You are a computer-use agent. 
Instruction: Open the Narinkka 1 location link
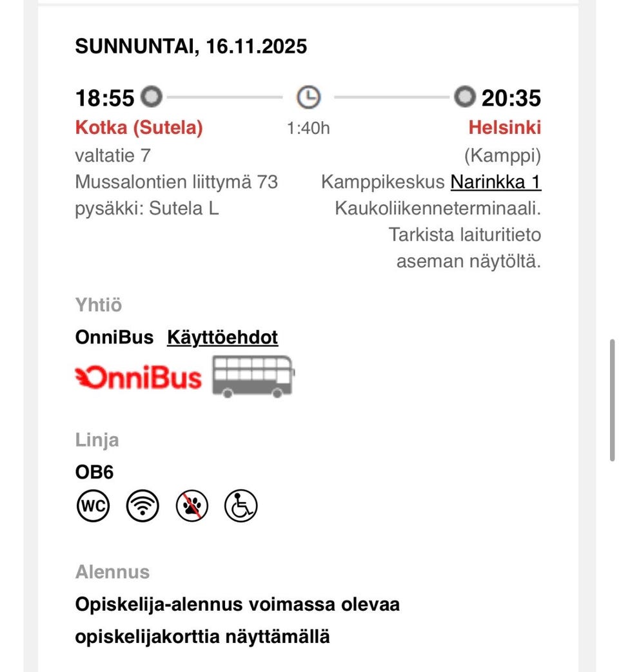click(496, 182)
